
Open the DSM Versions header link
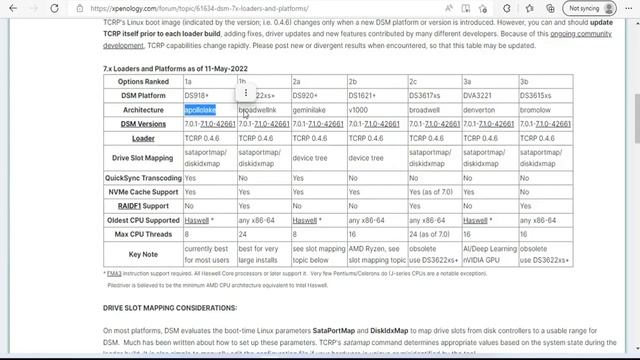click(143, 124)
